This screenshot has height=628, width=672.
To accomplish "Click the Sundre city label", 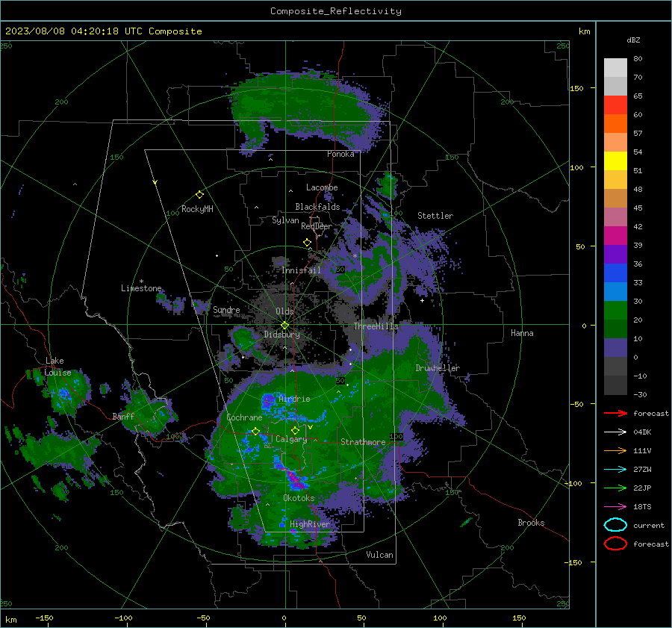I will (226, 310).
